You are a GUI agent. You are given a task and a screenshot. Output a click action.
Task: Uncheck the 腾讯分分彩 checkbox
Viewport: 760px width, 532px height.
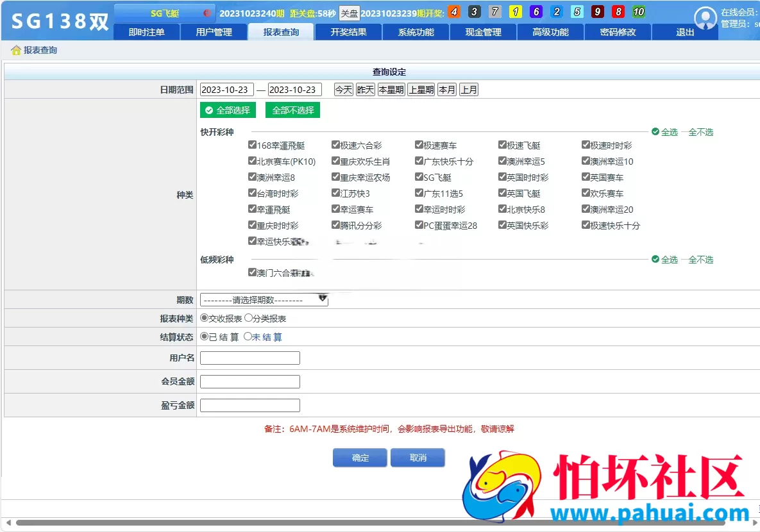[x=335, y=224]
